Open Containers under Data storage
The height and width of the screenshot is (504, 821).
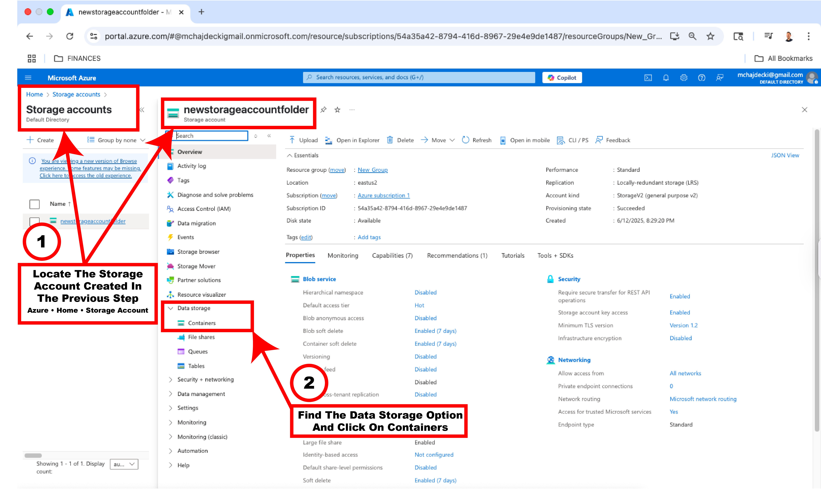pyautogui.click(x=201, y=323)
